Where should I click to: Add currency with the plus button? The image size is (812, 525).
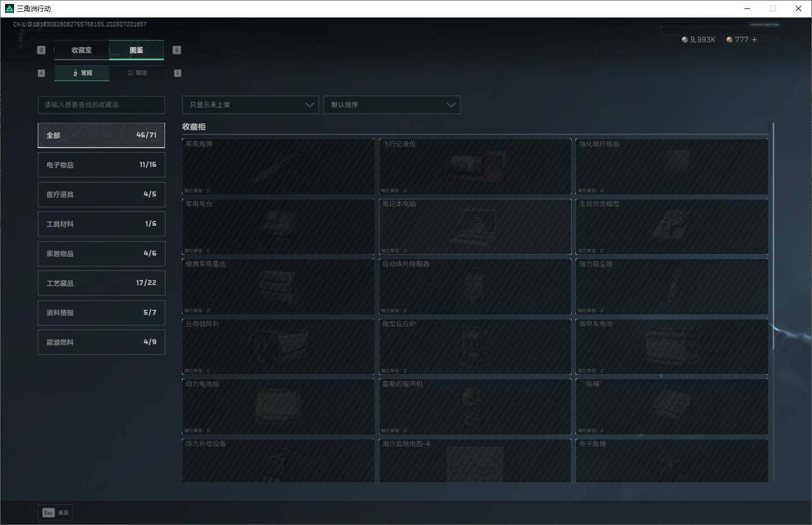pyautogui.click(x=754, y=40)
